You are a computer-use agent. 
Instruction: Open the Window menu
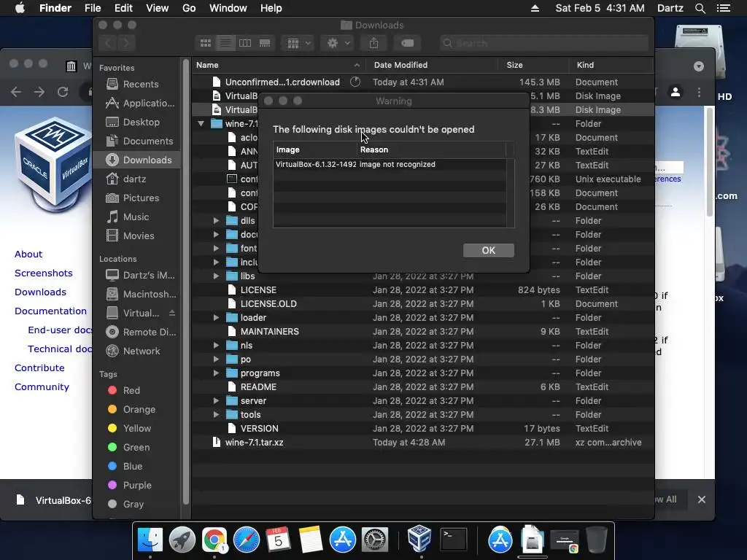(228, 8)
